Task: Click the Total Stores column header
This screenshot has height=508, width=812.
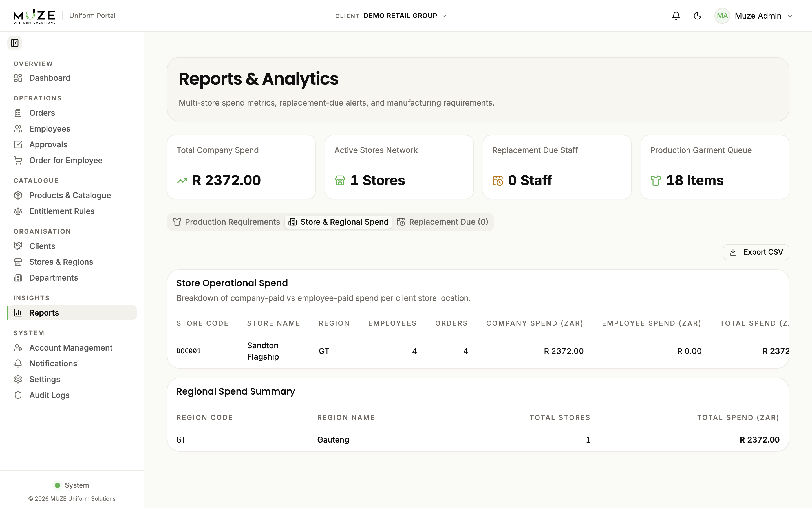Action: tap(560, 418)
